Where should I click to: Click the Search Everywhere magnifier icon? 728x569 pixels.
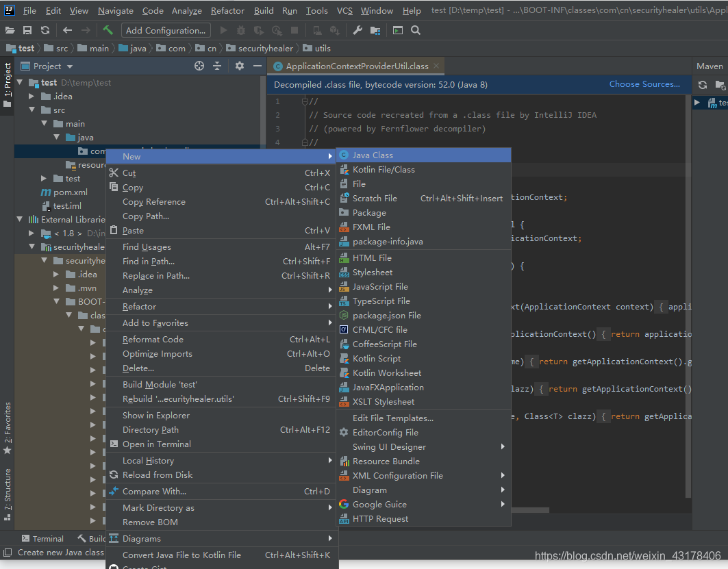point(416,30)
